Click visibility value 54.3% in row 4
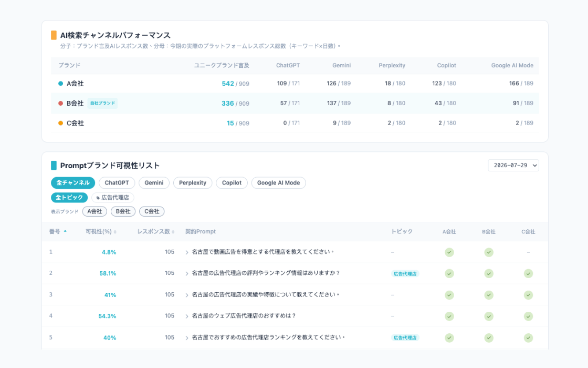The image size is (588, 368). click(x=107, y=316)
